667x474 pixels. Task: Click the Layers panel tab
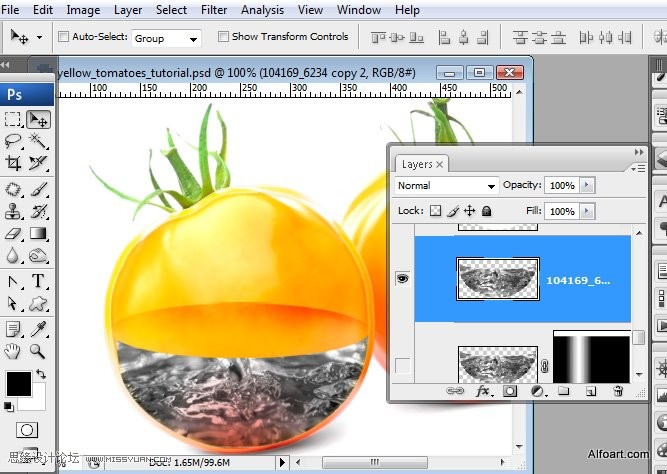(417, 164)
